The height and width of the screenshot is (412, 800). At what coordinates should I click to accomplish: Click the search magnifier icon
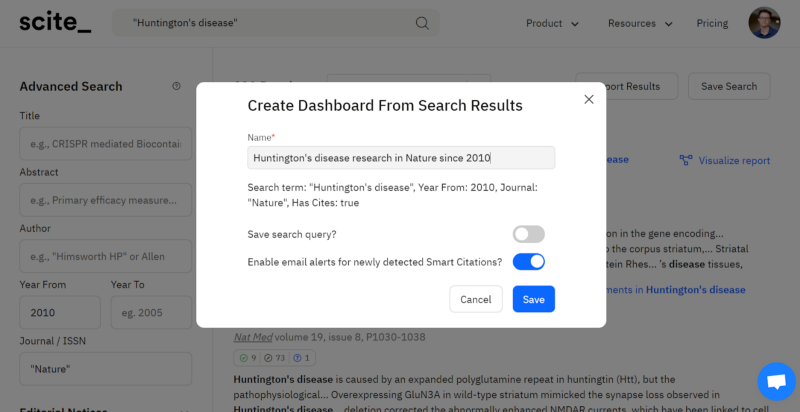pos(422,23)
